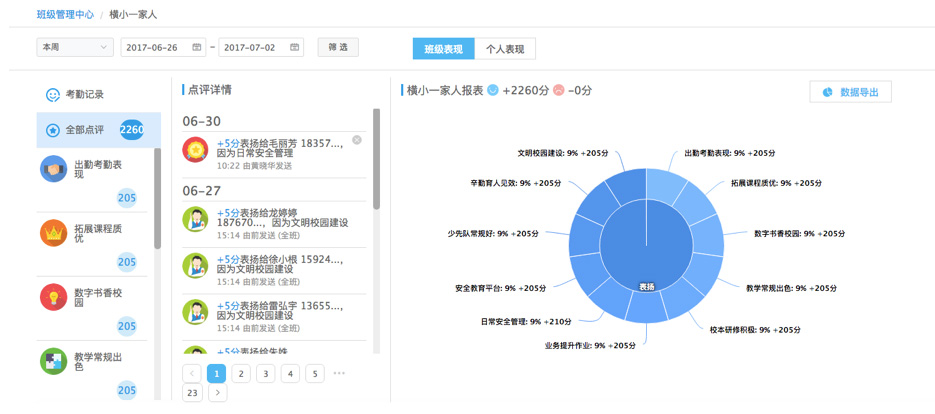Open calendar icon of start date 2017-06-26
The image size is (935, 414).
coord(197,47)
